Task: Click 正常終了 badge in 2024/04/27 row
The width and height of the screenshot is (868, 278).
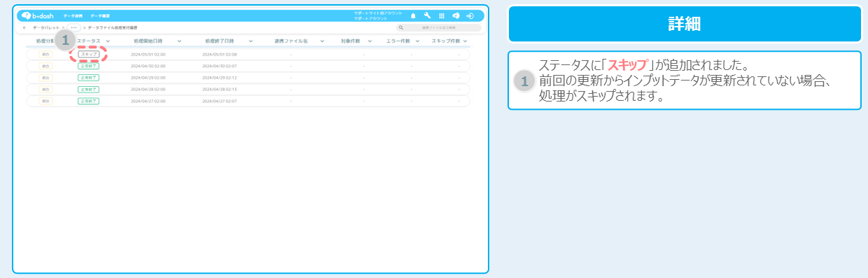Action: [x=88, y=102]
